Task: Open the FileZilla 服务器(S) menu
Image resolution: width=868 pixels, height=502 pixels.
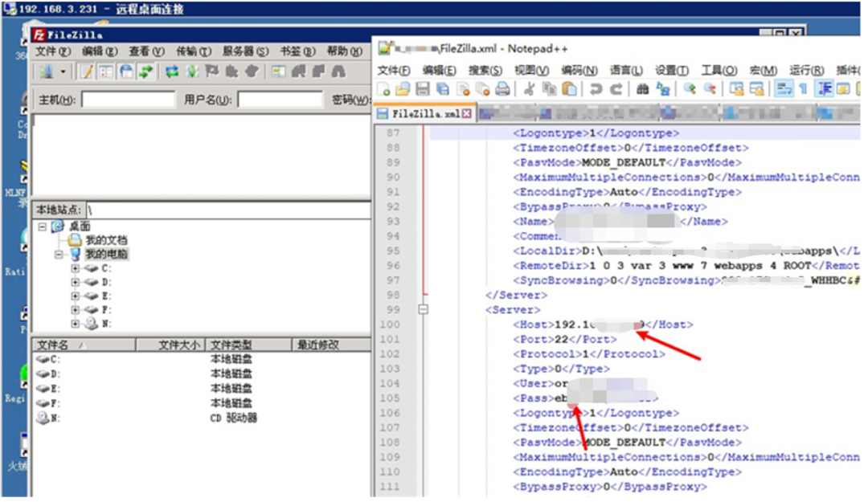Action: [x=246, y=51]
